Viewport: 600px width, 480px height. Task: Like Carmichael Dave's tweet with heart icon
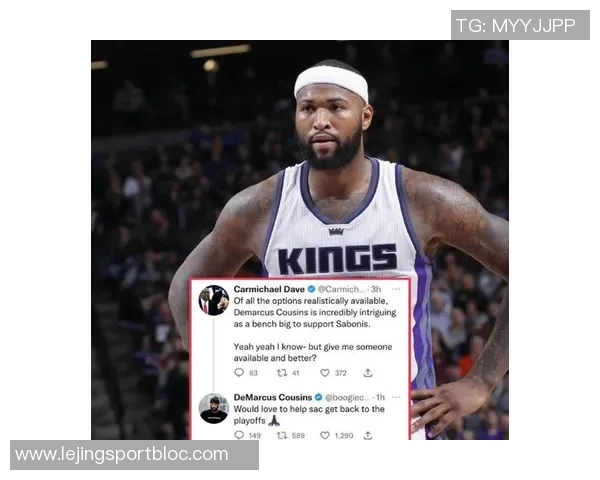(325, 372)
